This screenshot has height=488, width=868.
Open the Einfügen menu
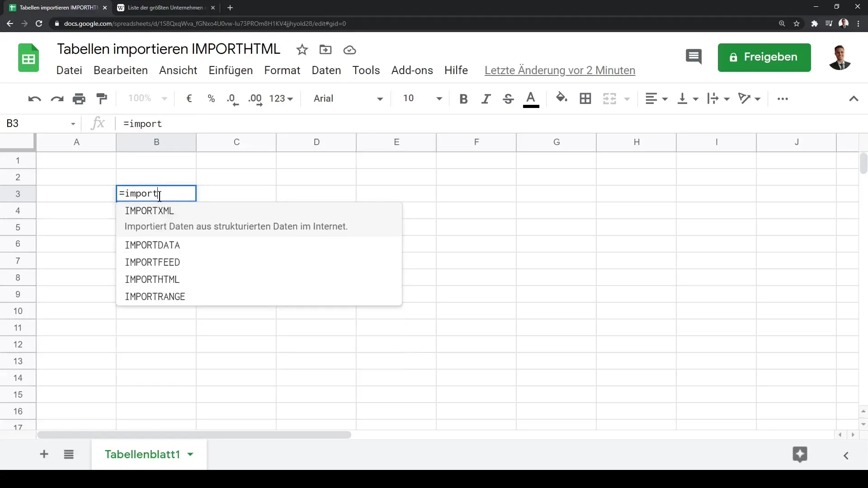[x=231, y=70]
